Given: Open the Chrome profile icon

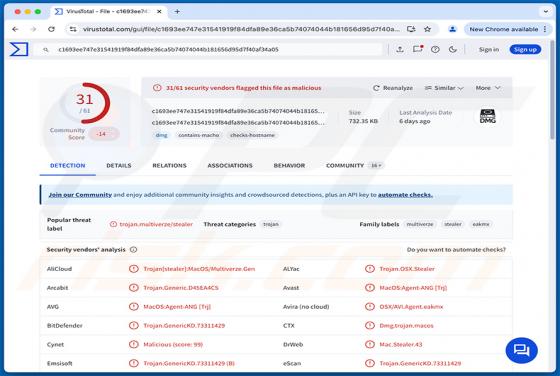Looking at the screenshot, I should pyautogui.click(x=452, y=29).
